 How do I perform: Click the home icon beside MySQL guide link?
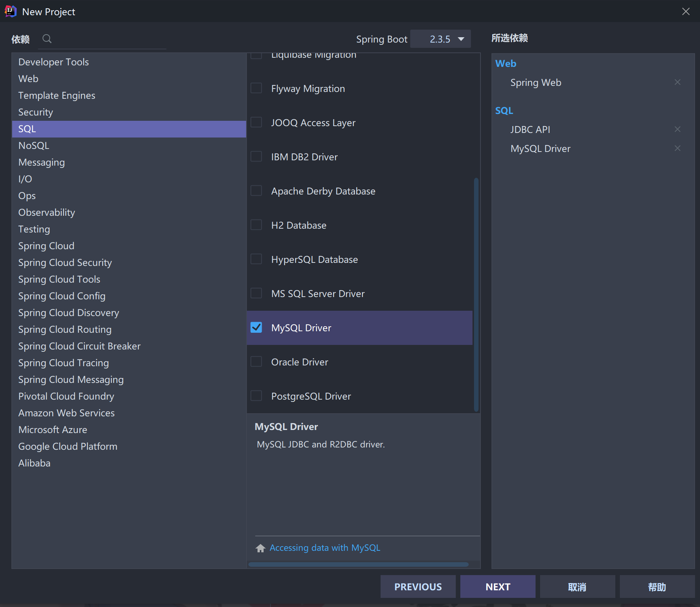[261, 548]
